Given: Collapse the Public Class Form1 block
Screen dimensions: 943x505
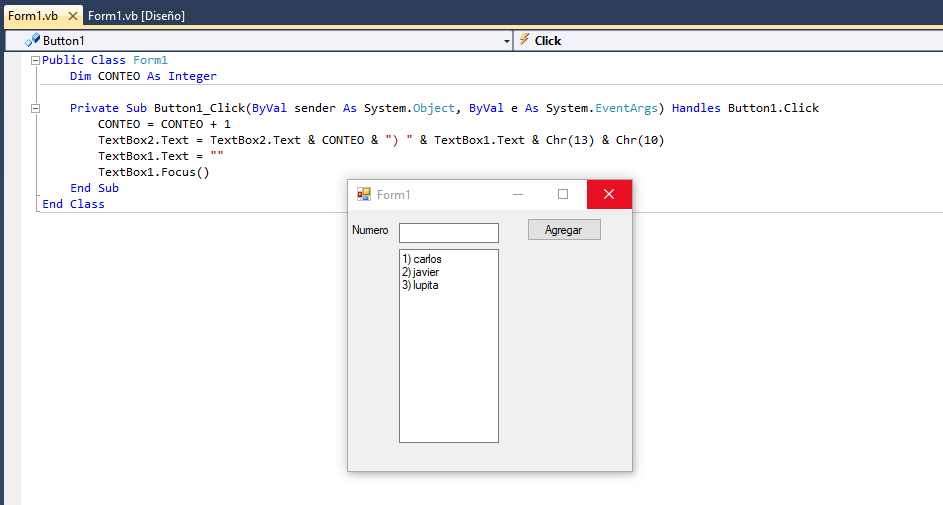Looking at the screenshot, I should tap(35, 60).
